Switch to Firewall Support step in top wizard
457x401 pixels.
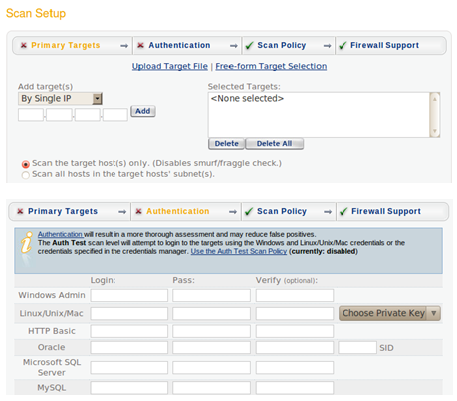(x=384, y=45)
